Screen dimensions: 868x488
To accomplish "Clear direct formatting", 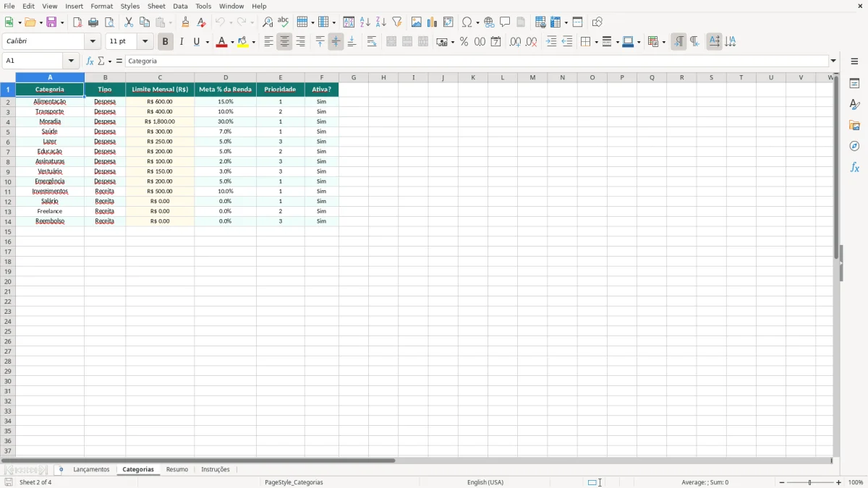I will [202, 22].
